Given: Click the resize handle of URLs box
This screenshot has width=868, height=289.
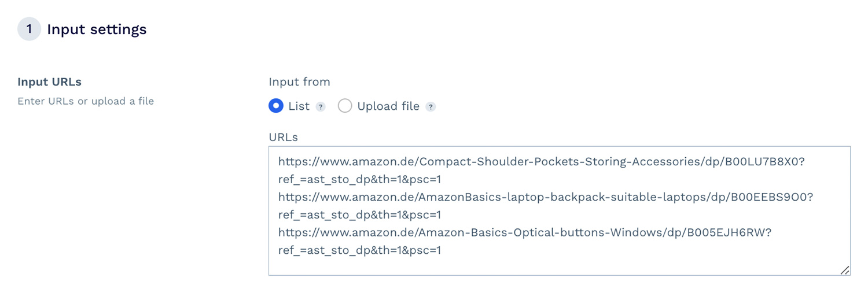Looking at the screenshot, I should click(845, 270).
